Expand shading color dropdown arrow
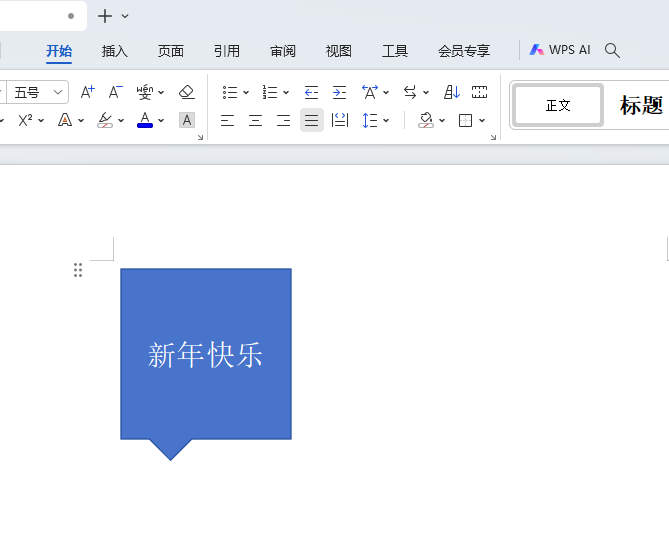Screen dimensions: 669x558 click(x=442, y=121)
